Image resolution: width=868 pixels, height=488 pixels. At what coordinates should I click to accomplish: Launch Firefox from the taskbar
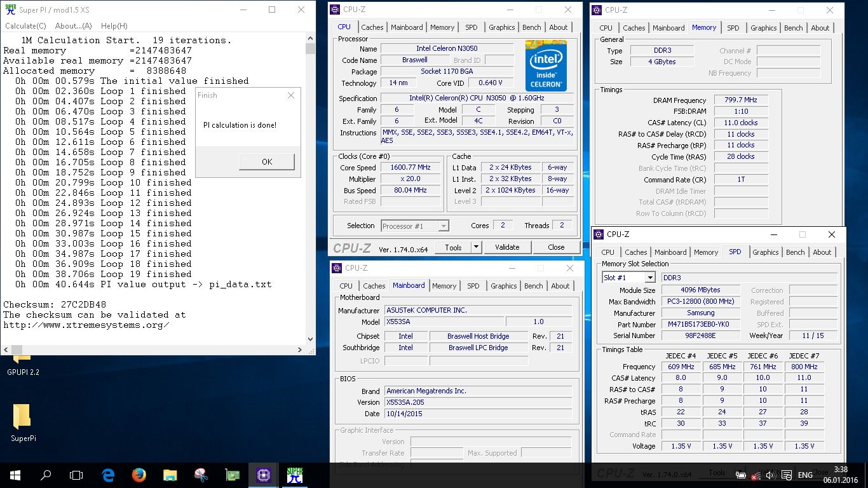[139, 475]
